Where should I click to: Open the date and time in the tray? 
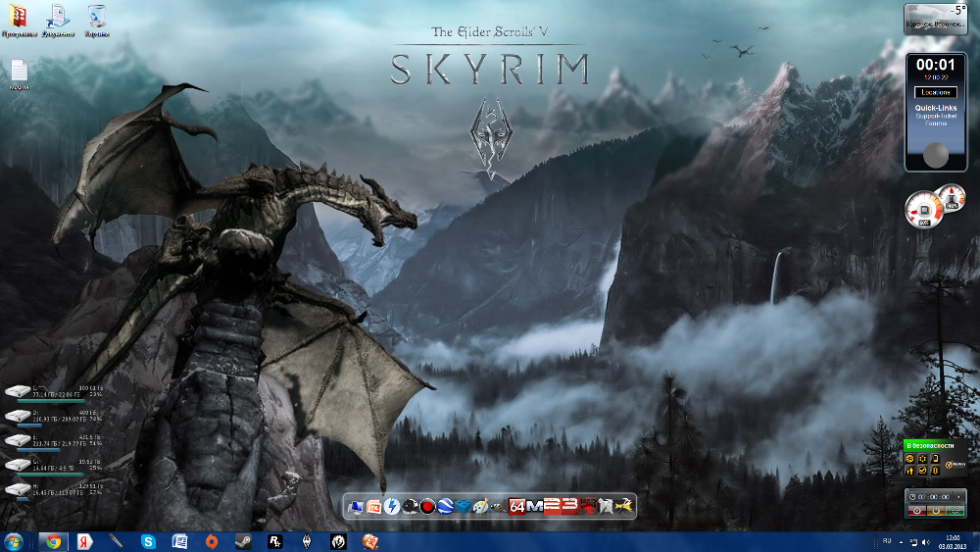point(953,542)
